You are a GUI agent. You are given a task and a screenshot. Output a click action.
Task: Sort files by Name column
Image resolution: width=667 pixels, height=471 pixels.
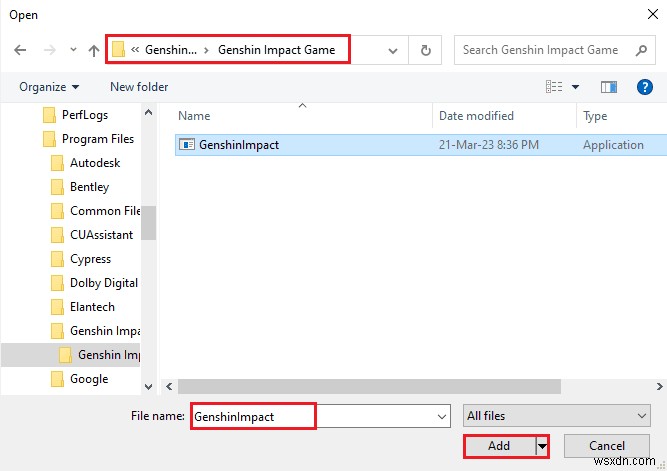point(194,116)
